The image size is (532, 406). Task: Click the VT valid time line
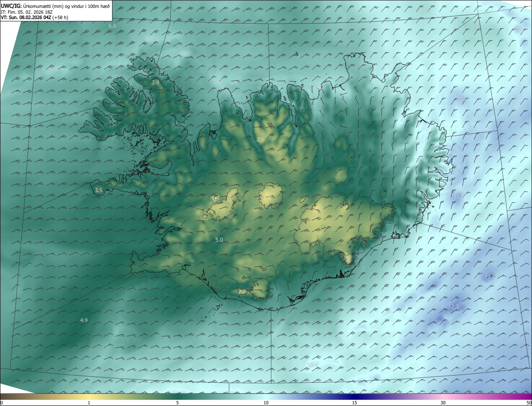click(34, 17)
